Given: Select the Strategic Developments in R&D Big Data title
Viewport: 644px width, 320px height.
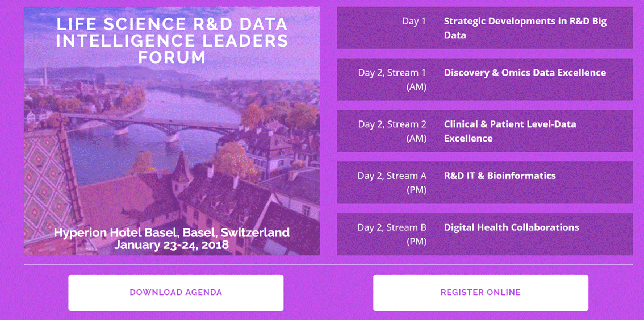Looking at the screenshot, I should (x=525, y=28).
